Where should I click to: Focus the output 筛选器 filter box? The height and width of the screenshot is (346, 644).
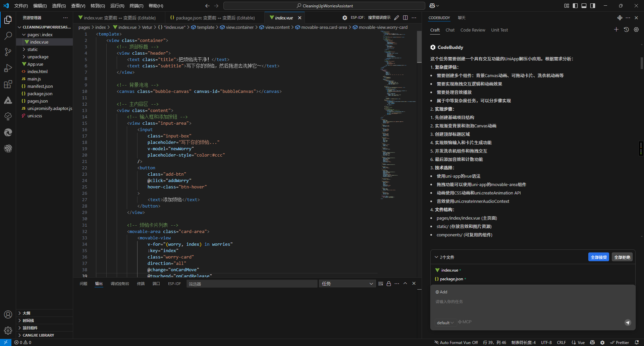tap(252, 284)
